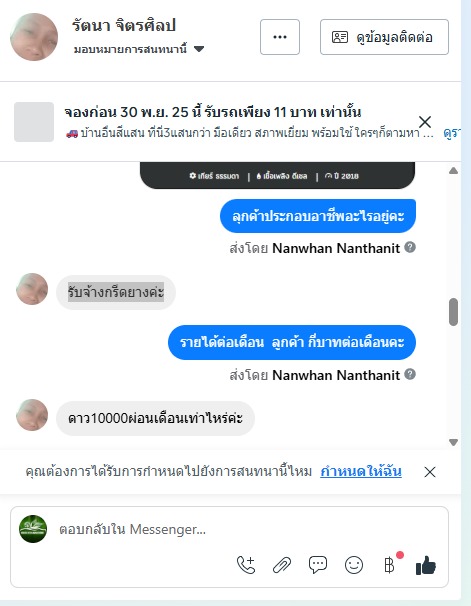Click the chat scrollbar down arrow

click(454, 443)
